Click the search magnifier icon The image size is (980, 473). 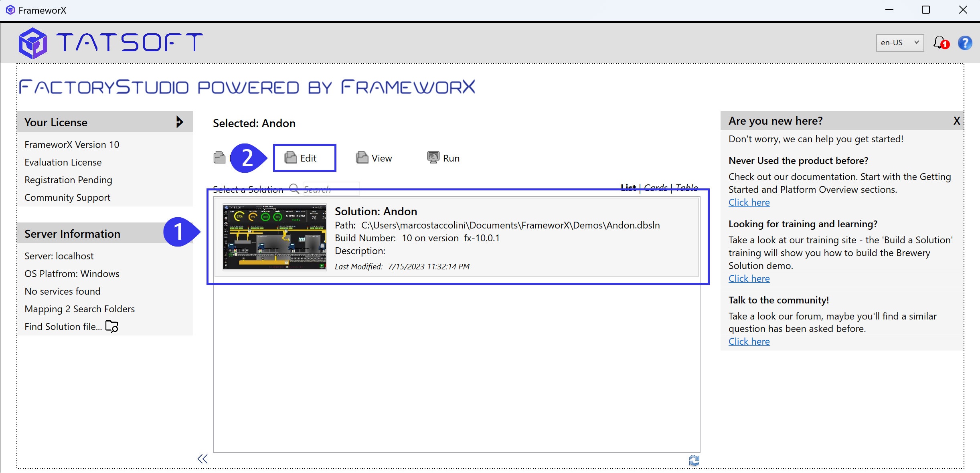tap(294, 189)
